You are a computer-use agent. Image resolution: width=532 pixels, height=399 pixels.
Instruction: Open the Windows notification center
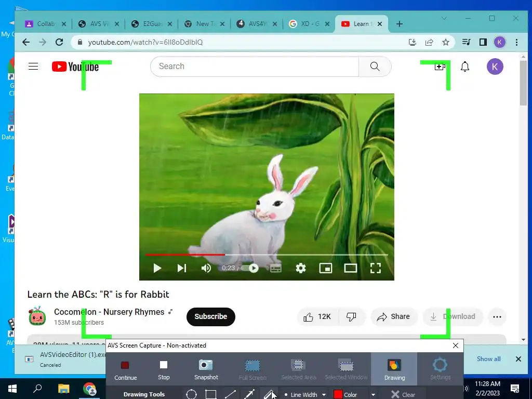tap(515, 389)
